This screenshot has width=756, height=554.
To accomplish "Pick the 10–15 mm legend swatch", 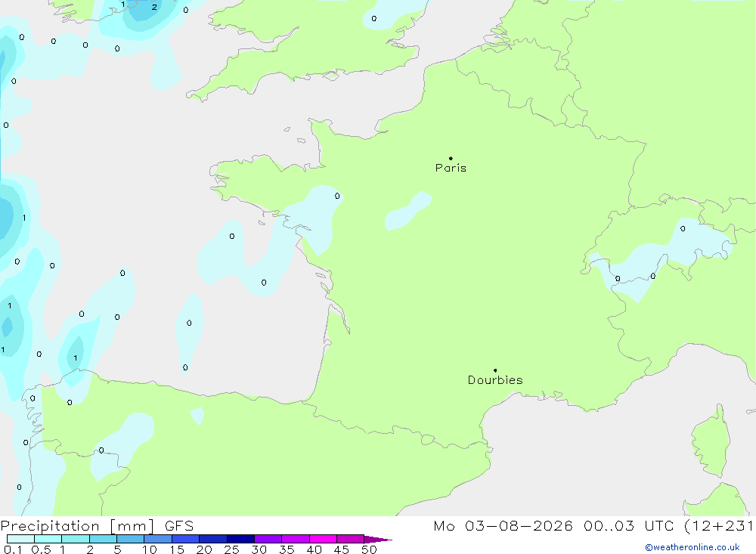I will [x=158, y=539].
